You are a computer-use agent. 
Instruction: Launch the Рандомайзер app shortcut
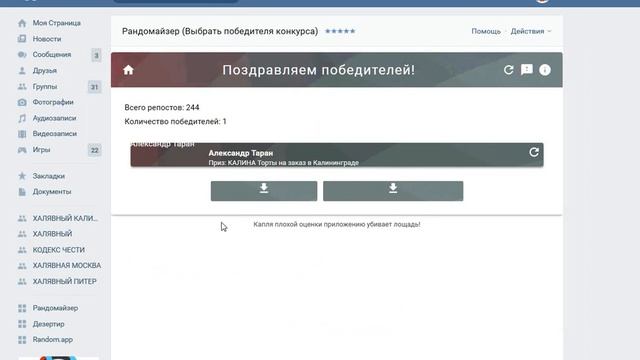tap(55, 308)
